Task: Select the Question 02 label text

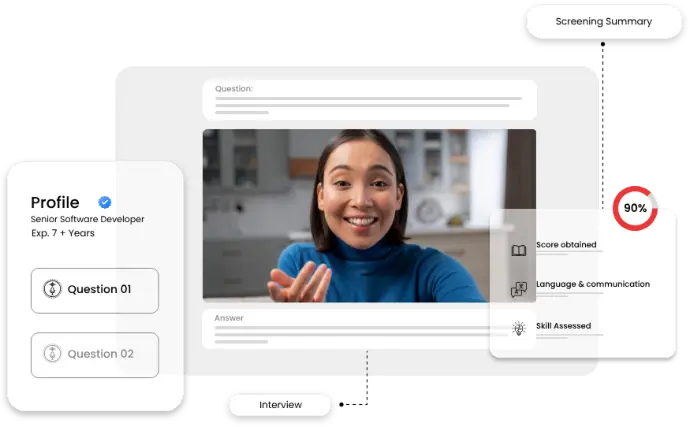Action: click(100, 354)
